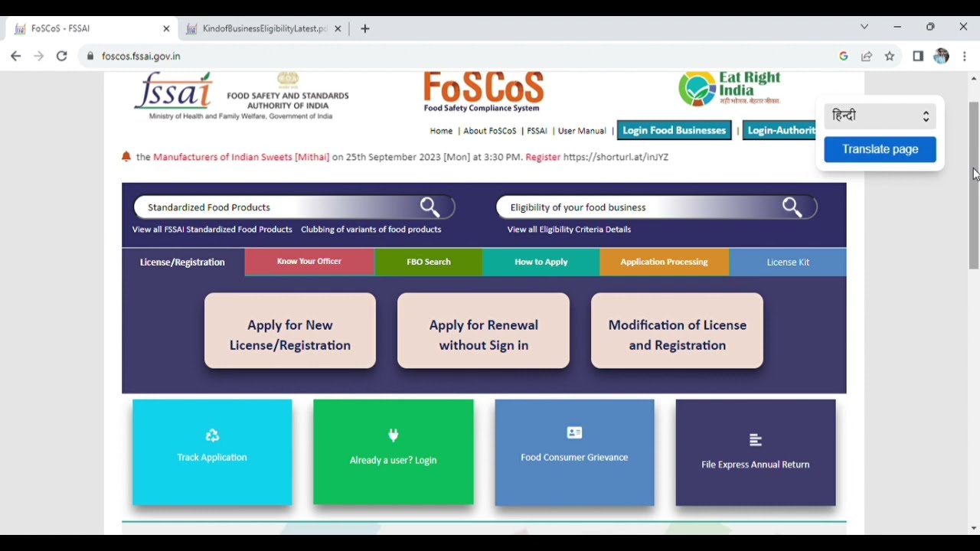Click the File Express Annual Return icon

(755, 439)
